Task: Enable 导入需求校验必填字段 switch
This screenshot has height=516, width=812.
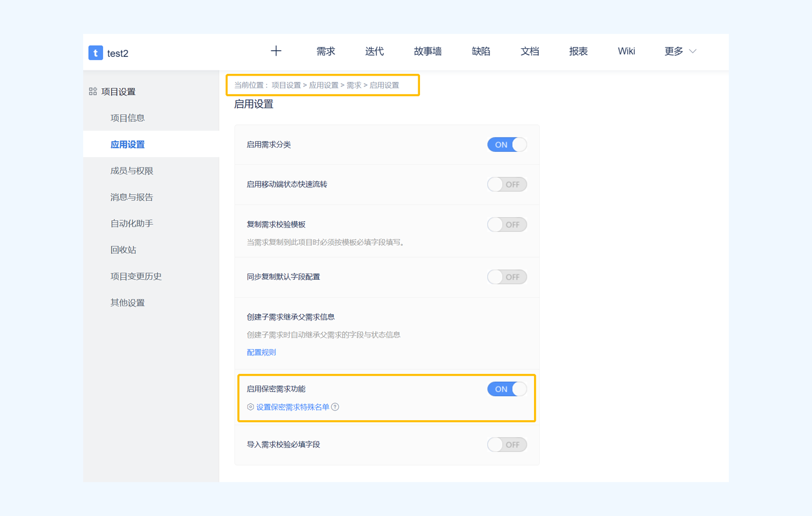Action: click(x=507, y=444)
